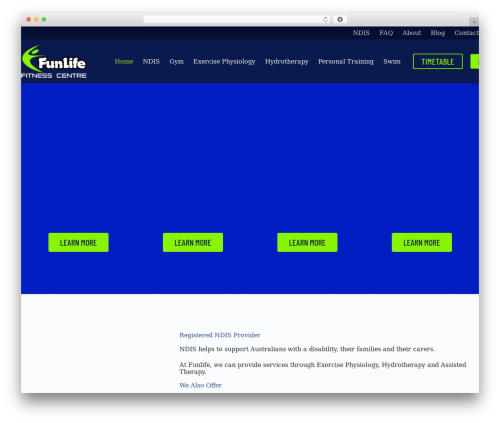Select NDIS in the main navigation menu
This screenshot has height=423, width=500.
click(x=151, y=61)
